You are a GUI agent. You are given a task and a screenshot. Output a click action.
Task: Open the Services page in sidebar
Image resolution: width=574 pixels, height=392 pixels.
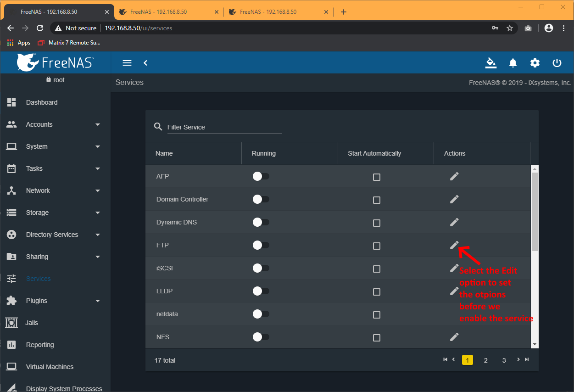pos(55,279)
